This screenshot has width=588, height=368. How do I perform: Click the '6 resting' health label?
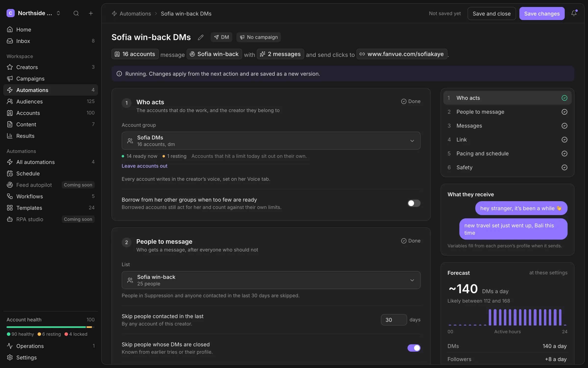(x=51, y=334)
